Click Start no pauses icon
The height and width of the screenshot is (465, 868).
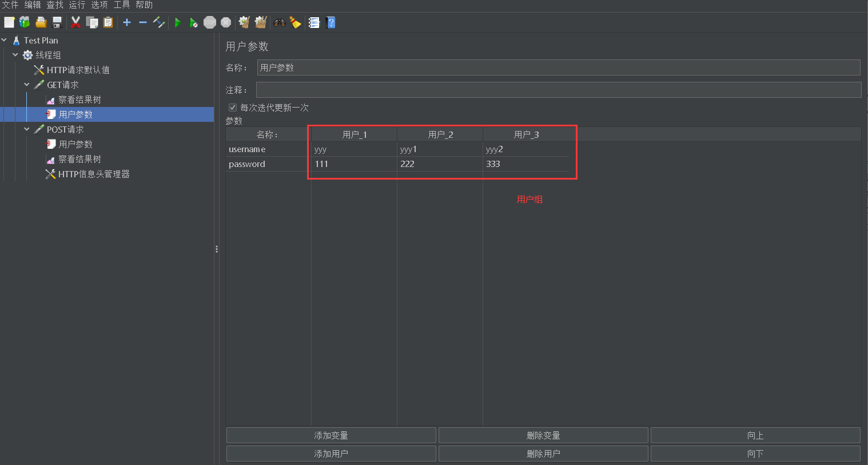point(194,22)
